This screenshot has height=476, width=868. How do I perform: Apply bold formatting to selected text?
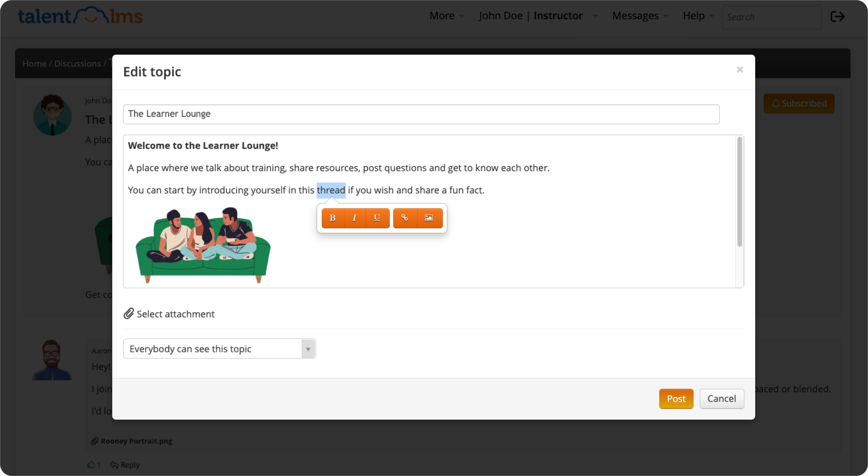333,218
